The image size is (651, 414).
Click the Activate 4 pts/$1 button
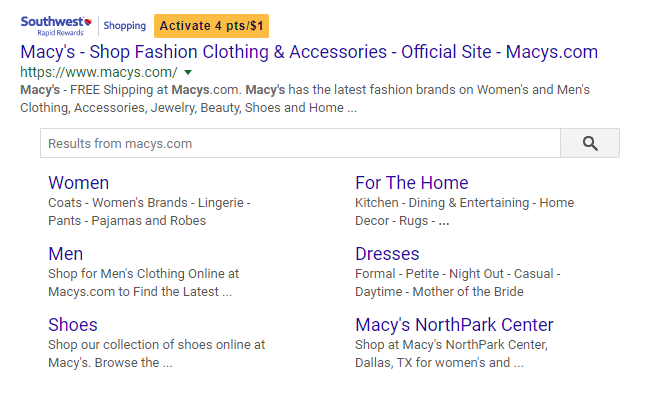pos(211,26)
